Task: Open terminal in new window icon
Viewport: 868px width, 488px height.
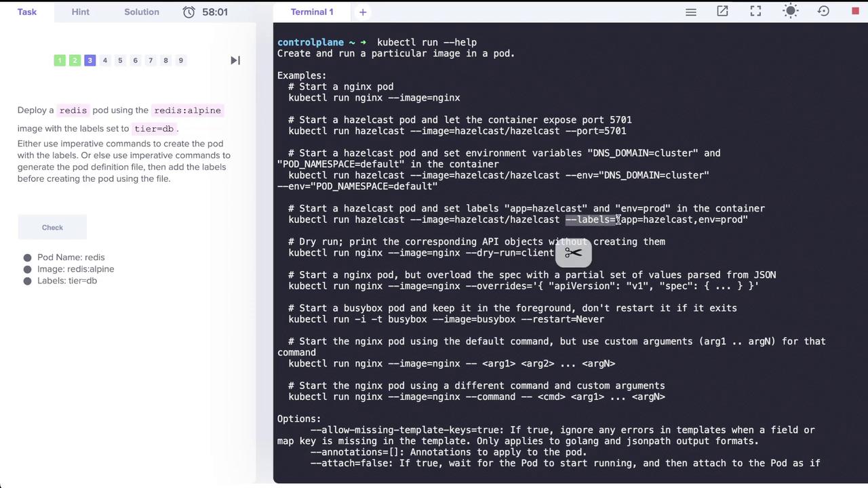Action: 722,12
